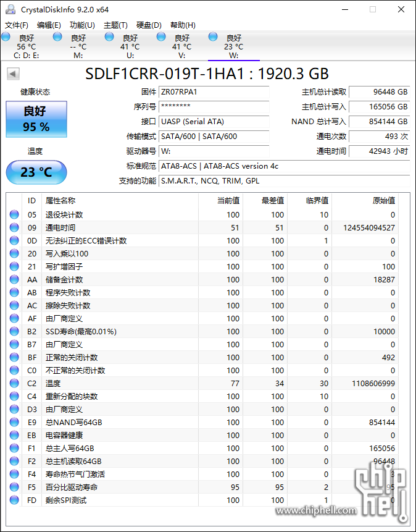Click status icon of row C2 温度
The height and width of the screenshot is (532, 416).
click(14, 383)
